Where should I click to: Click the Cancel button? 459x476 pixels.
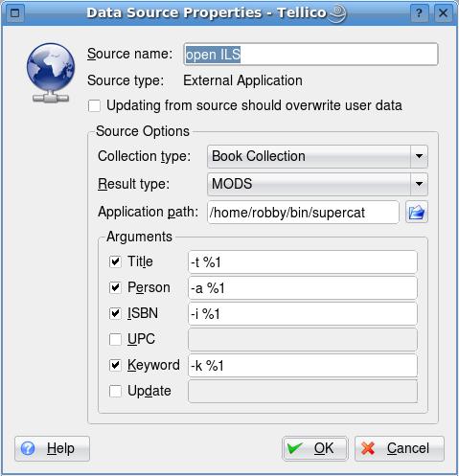tap(400, 448)
